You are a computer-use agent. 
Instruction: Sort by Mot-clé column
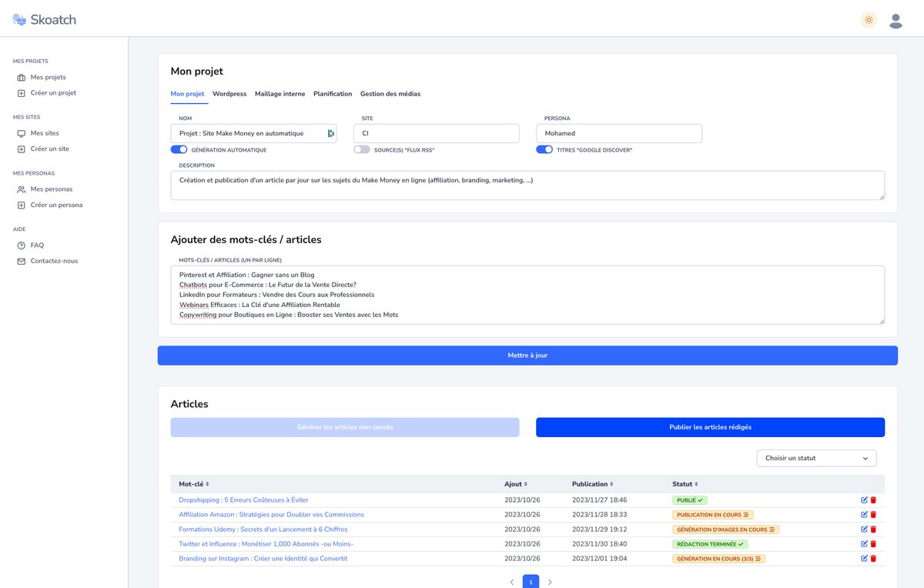(193, 484)
